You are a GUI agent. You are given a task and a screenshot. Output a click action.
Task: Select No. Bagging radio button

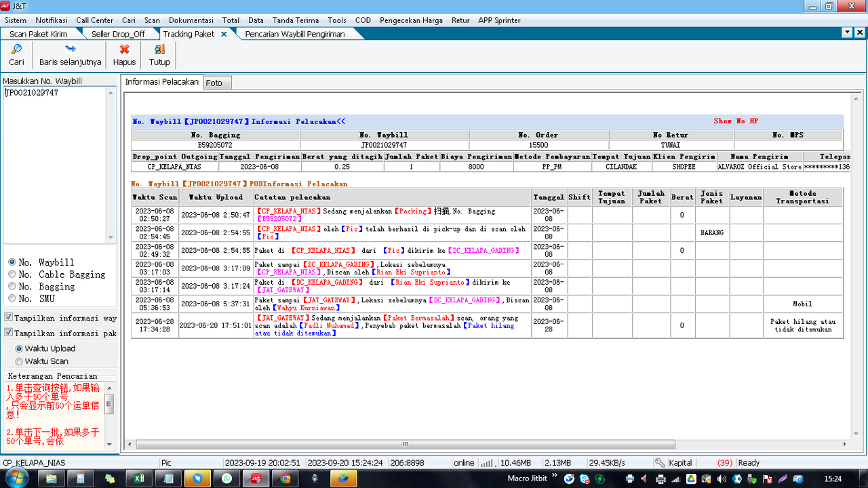point(12,287)
